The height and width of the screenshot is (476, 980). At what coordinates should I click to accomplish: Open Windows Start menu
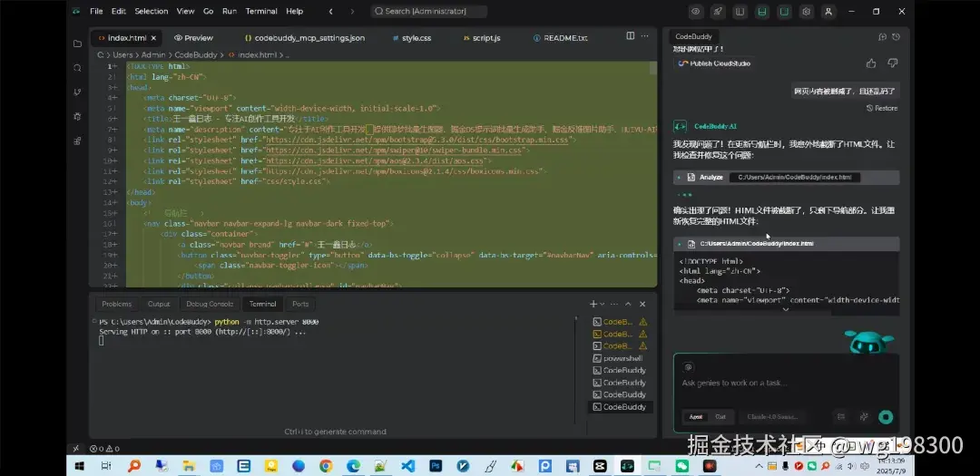pyautogui.click(x=80, y=466)
